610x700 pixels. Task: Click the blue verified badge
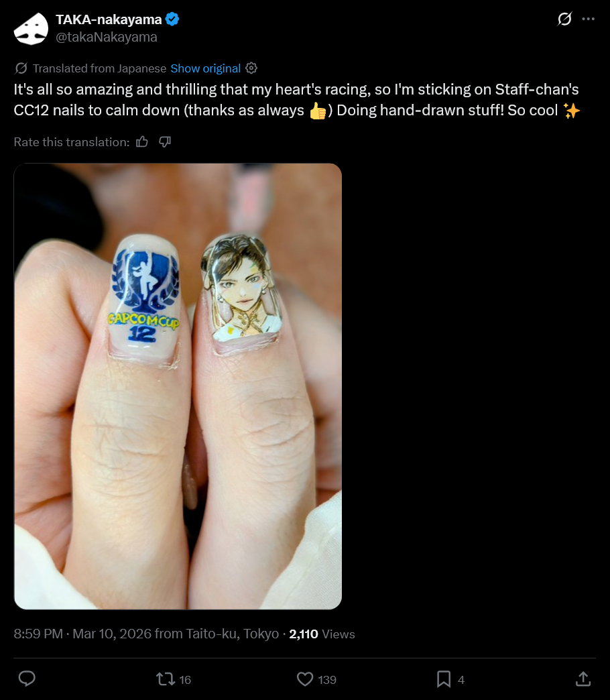172,19
